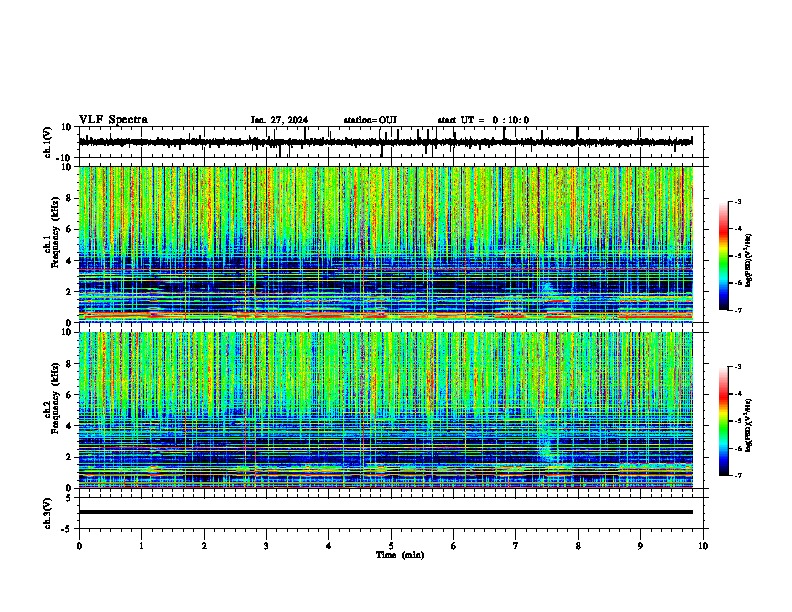Click the "station=OUI" header label
Image resolution: width=792 pixels, height=612 pixels.
click(x=370, y=120)
